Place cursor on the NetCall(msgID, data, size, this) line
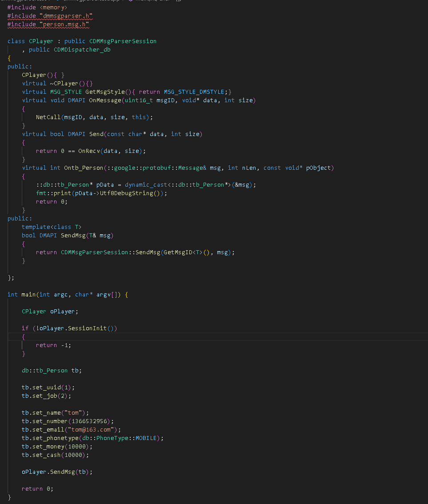The width and height of the screenshot is (428, 504). [94, 117]
